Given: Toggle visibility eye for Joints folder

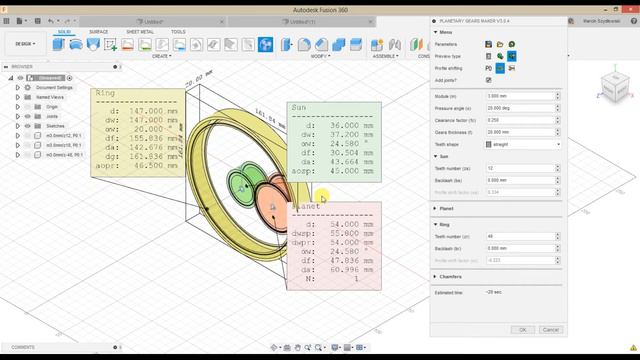Looking at the screenshot, I should click(x=28, y=116).
